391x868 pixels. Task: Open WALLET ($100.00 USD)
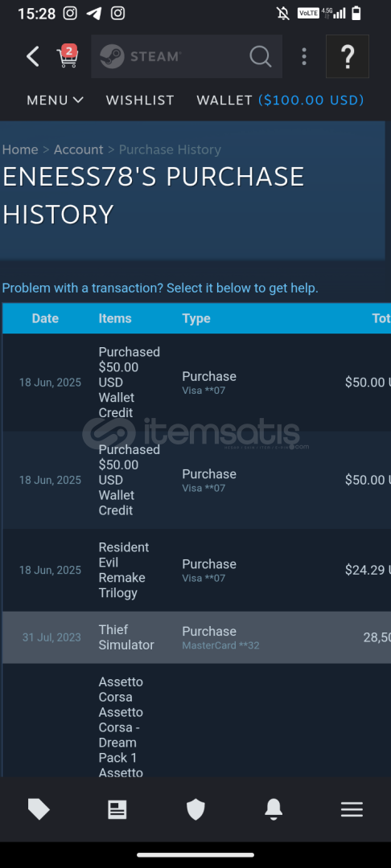click(280, 100)
